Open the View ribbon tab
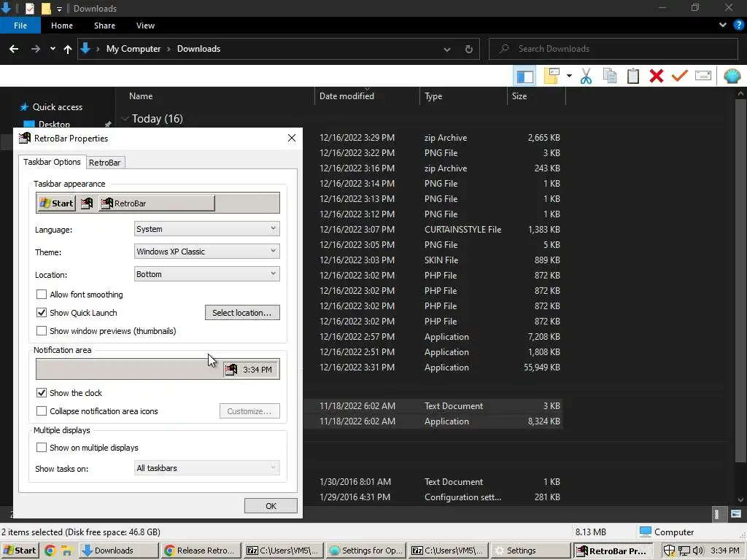The image size is (747, 560). pos(145,26)
